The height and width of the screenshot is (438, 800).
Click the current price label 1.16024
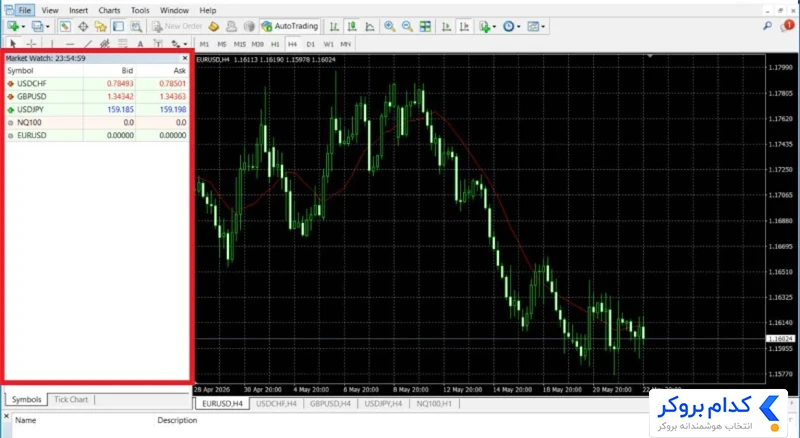(781, 338)
